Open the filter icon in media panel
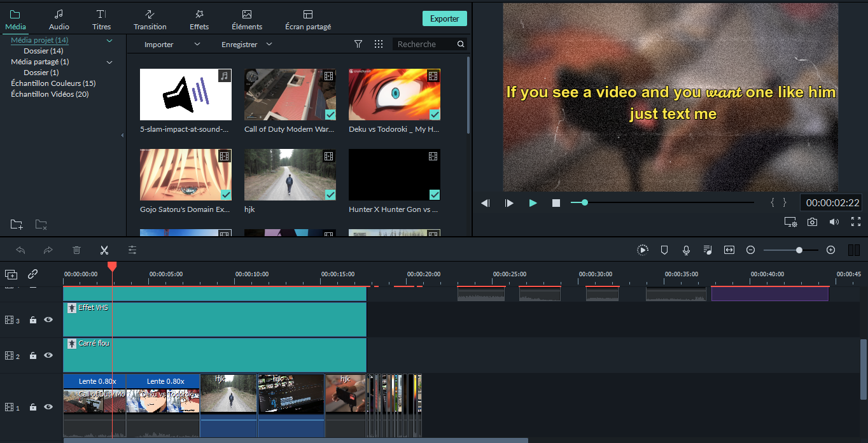 (358, 44)
